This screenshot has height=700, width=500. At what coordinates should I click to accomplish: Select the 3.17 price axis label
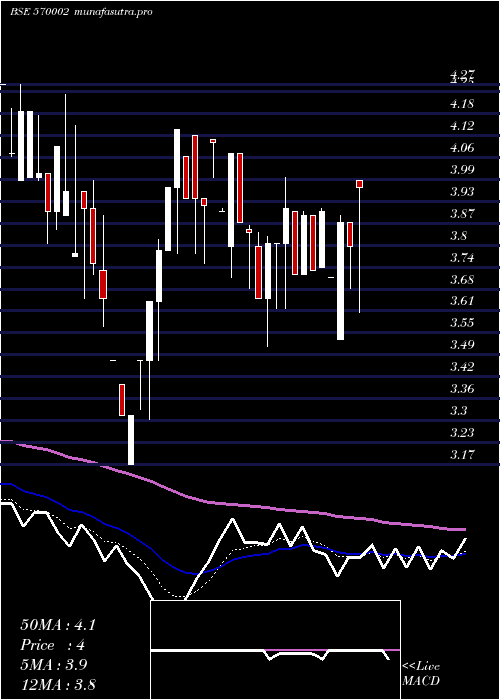tap(462, 454)
